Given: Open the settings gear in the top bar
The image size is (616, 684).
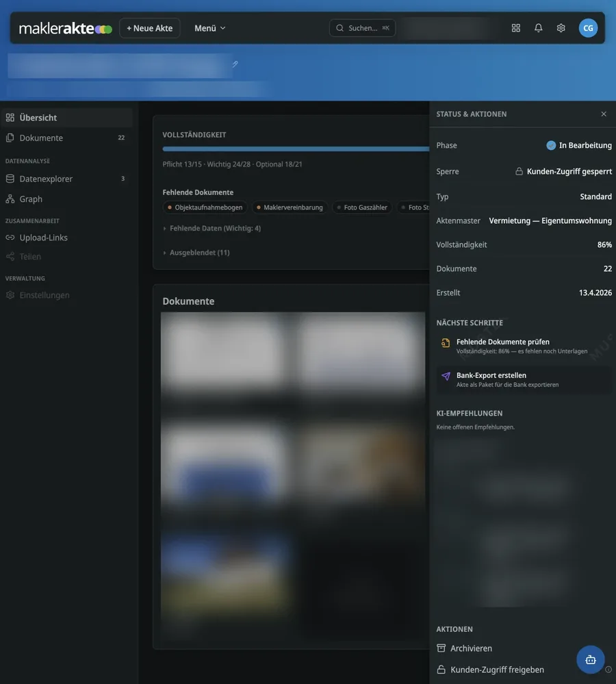Looking at the screenshot, I should click(x=561, y=28).
